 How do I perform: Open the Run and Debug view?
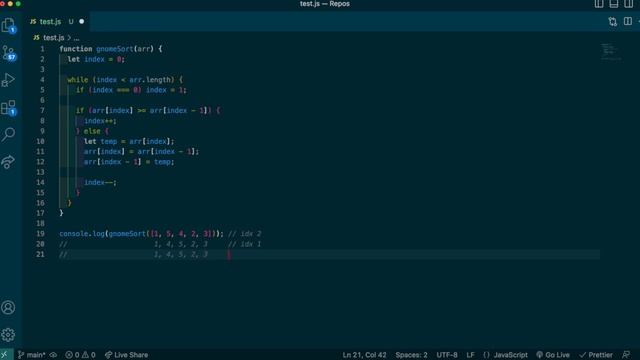click(x=8, y=80)
